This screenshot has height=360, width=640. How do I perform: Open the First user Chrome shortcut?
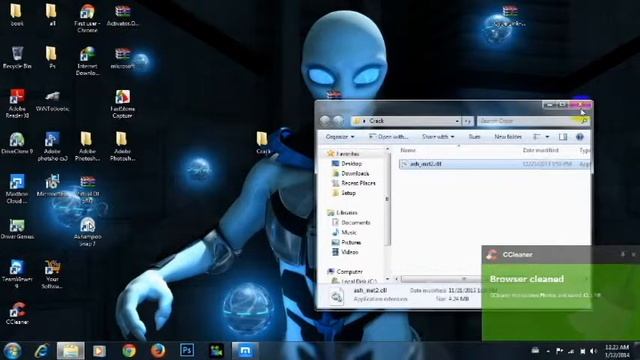pos(87,18)
